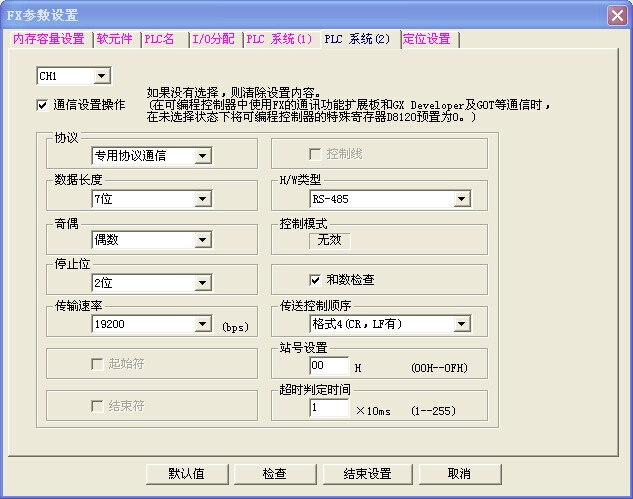The height and width of the screenshot is (499, 633).
Task: Toggle the 通信设置操作 checkbox
Action: 42,104
